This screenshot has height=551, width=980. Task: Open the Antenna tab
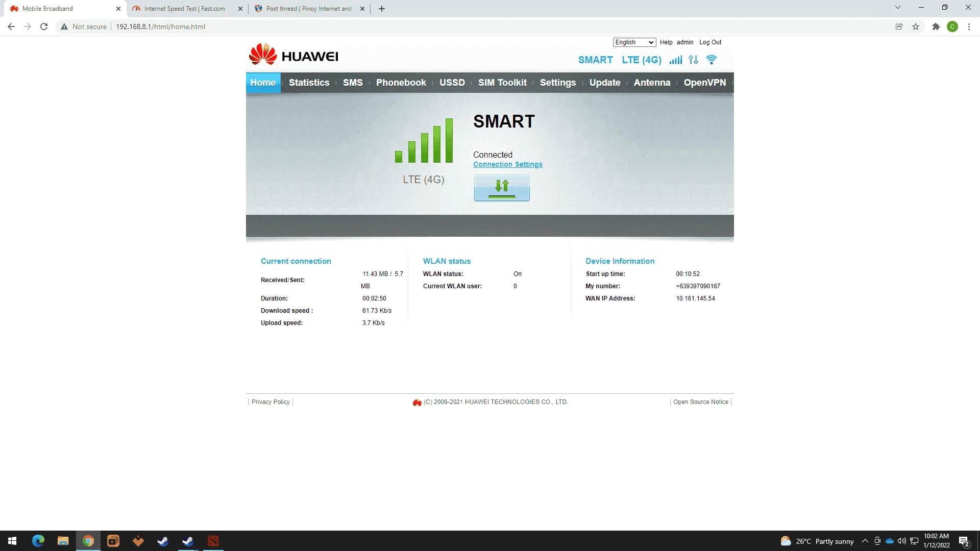[x=652, y=83]
